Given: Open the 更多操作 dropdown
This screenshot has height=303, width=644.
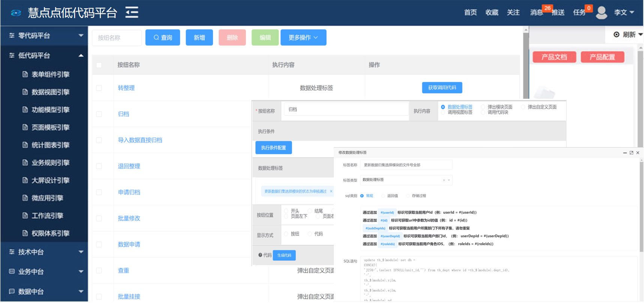Looking at the screenshot, I should pyautogui.click(x=303, y=38).
